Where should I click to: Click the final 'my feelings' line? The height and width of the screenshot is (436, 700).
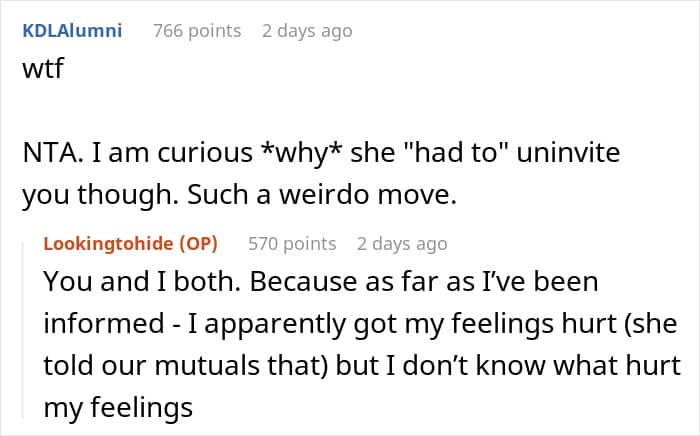point(118,407)
